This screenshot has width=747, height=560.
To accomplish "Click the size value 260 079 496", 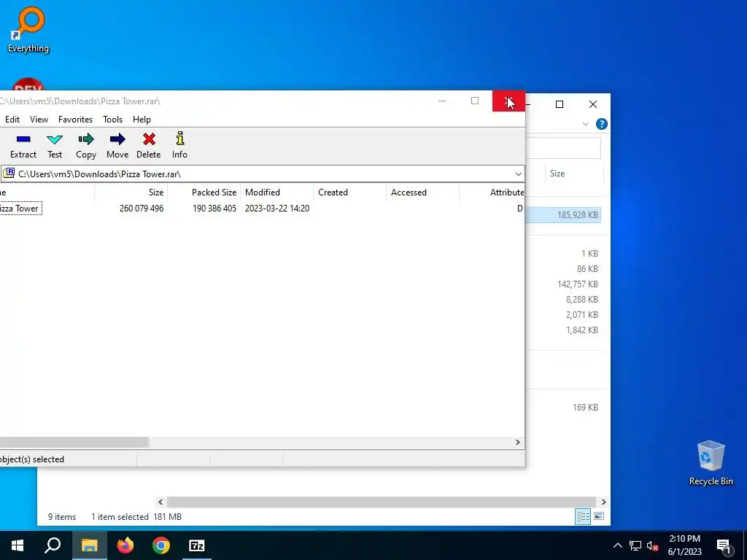I will [x=142, y=209].
